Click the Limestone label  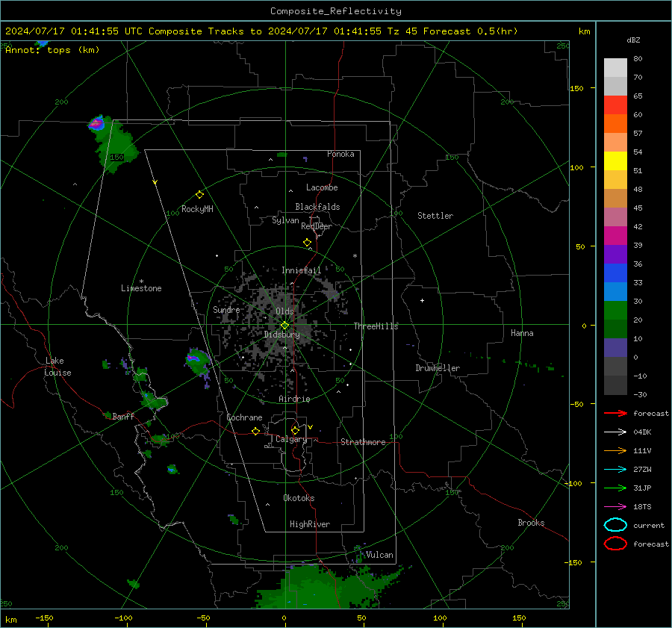(x=141, y=288)
